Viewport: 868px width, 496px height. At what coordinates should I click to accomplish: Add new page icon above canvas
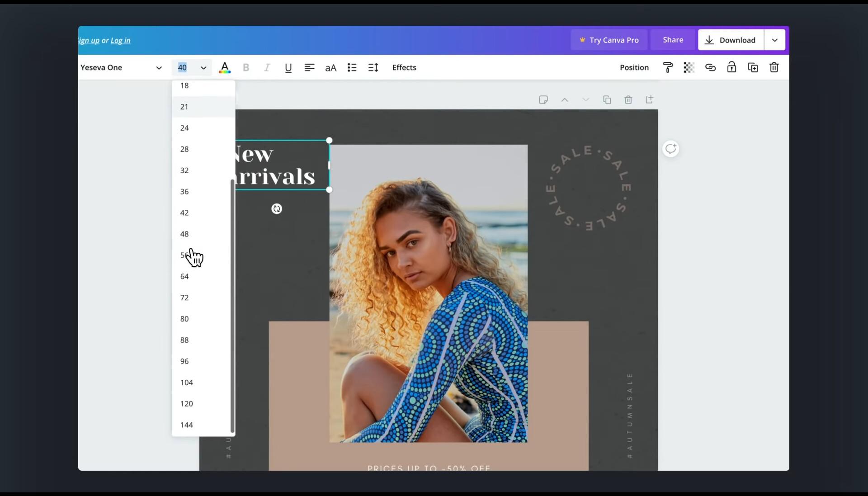(650, 100)
